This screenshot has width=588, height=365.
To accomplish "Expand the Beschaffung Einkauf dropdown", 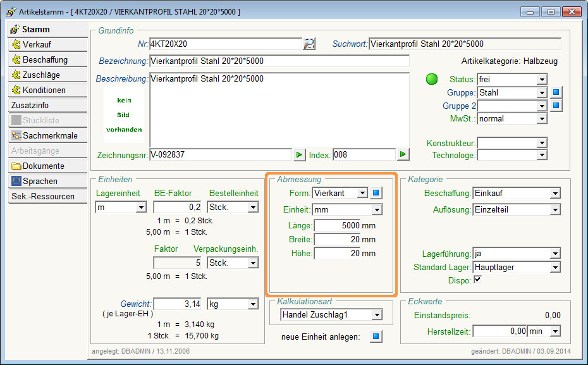I will pyautogui.click(x=555, y=194).
